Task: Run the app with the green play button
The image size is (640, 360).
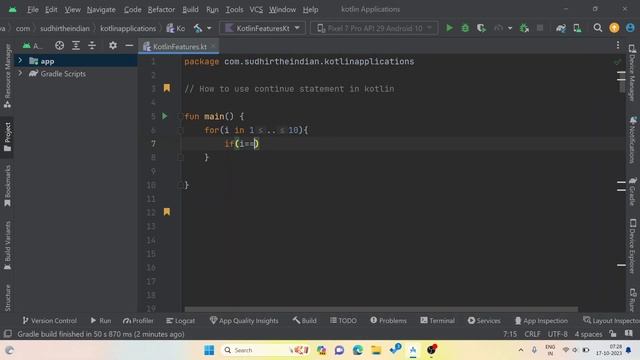Action: 449,28
